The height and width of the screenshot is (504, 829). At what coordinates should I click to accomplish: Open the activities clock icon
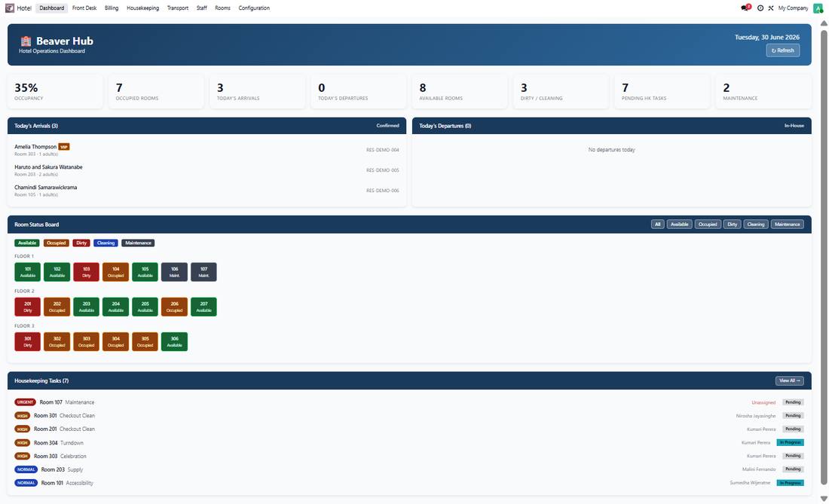pos(760,8)
